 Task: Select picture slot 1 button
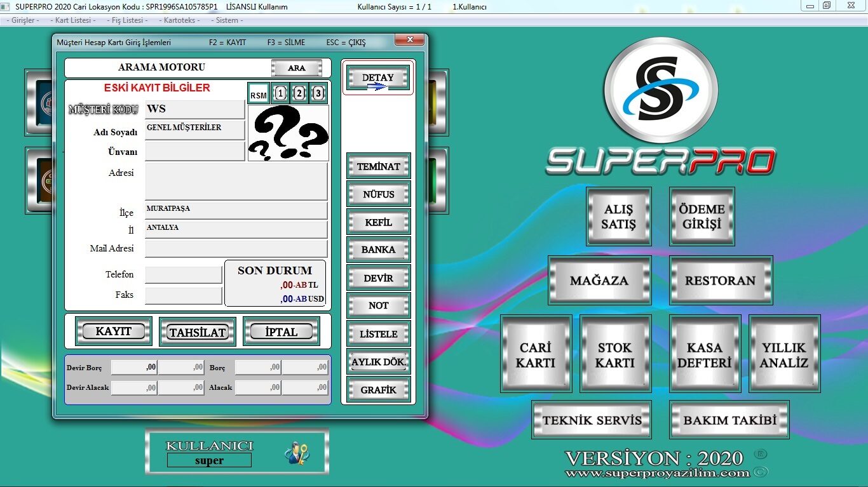coord(280,94)
